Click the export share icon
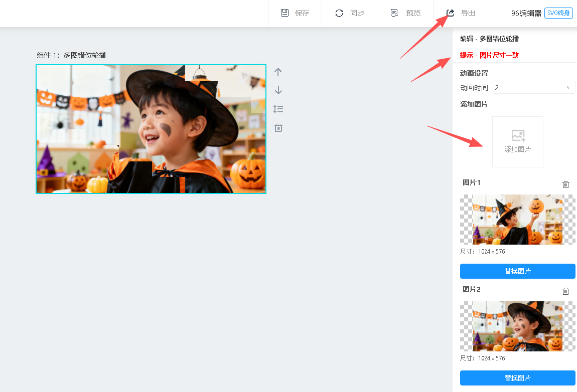Viewport: 577px width, 392px height. (450, 13)
